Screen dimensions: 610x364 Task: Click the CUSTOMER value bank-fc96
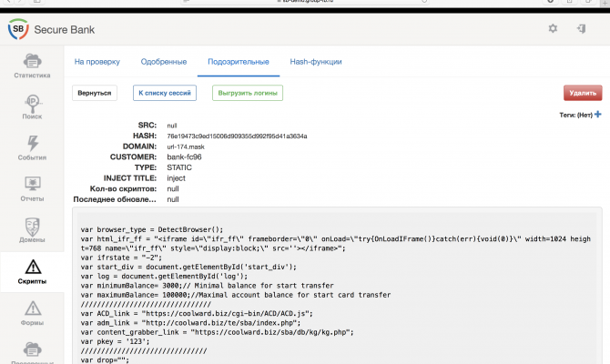tap(184, 157)
